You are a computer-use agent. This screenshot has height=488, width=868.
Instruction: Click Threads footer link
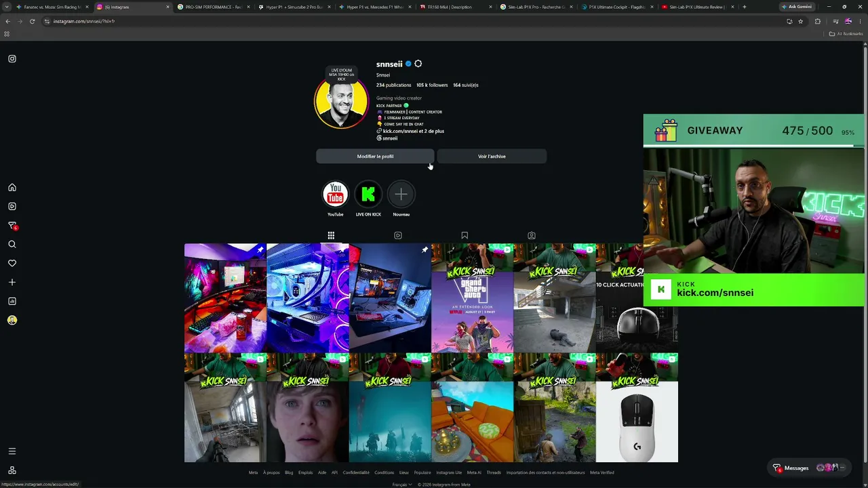point(494,473)
